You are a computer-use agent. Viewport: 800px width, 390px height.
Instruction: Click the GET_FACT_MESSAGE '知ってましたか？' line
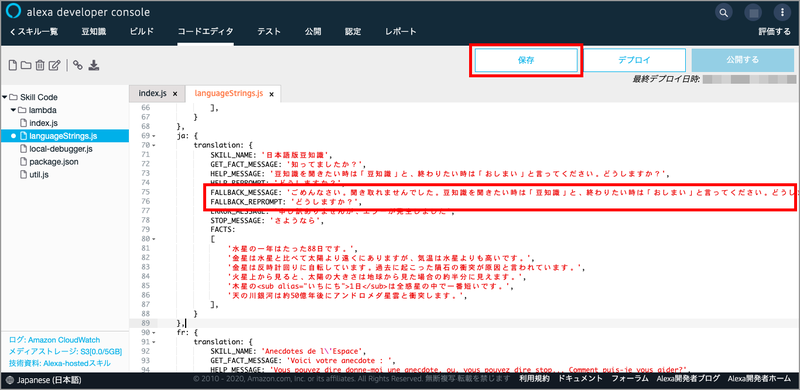pyautogui.click(x=289, y=164)
